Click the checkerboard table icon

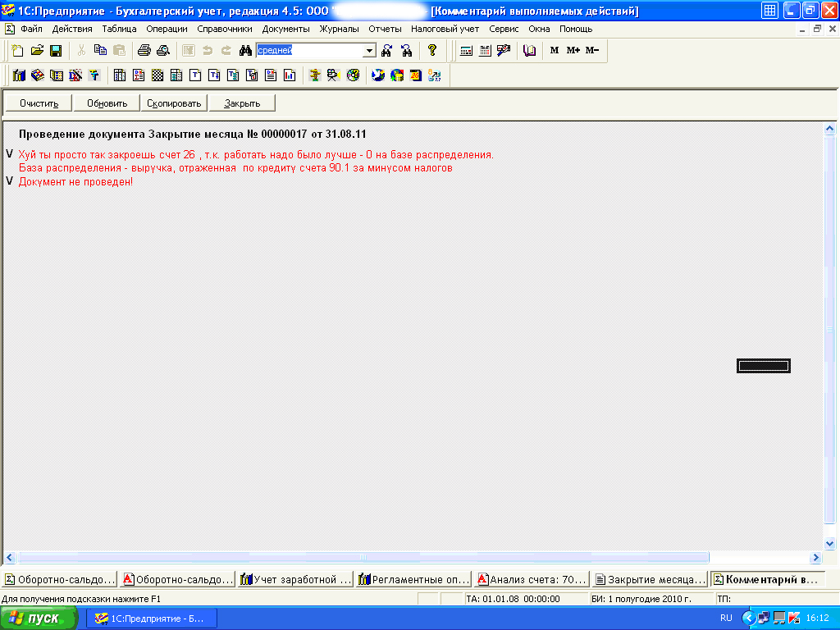pos(157,75)
